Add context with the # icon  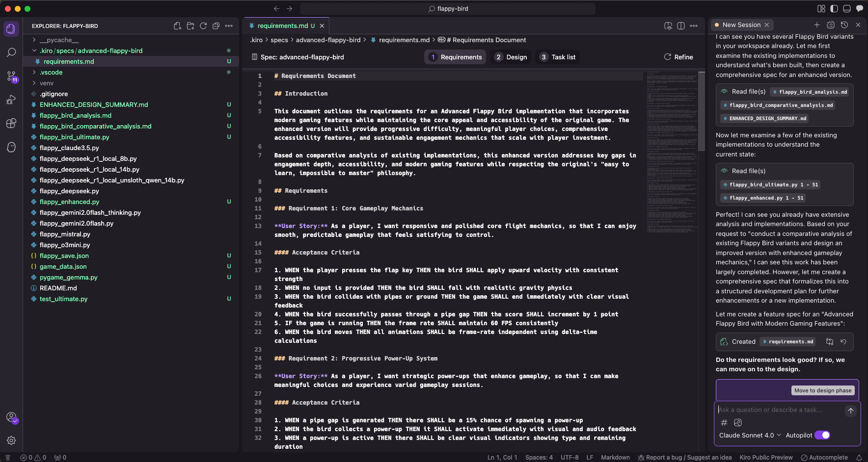click(724, 423)
